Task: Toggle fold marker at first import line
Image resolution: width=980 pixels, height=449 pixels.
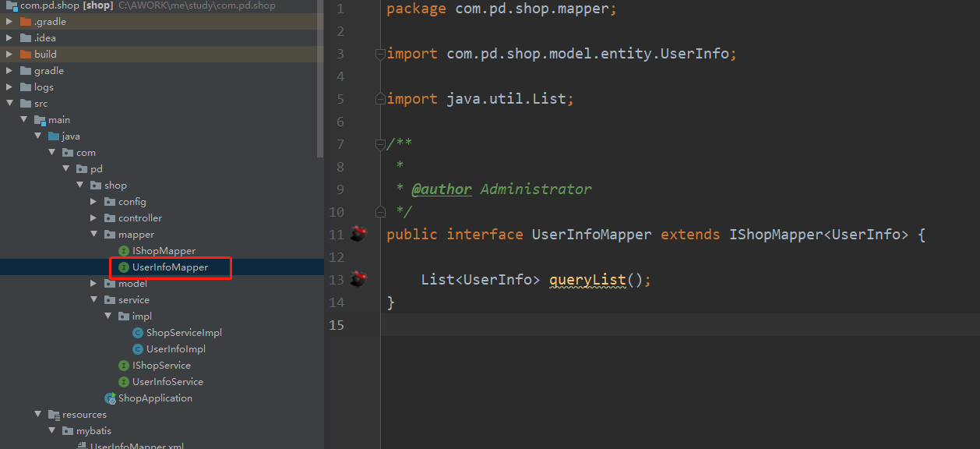Action: click(x=380, y=54)
